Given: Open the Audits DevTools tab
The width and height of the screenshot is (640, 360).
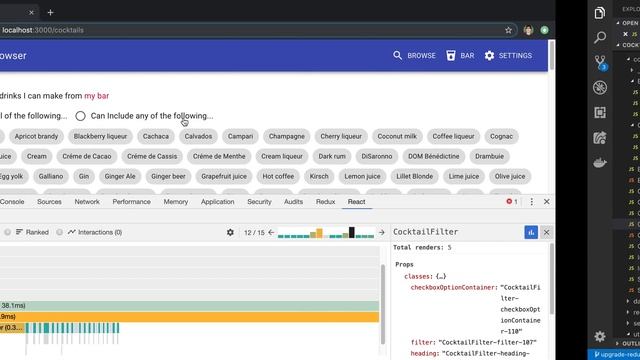Looking at the screenshot, I should coord(293,202).
